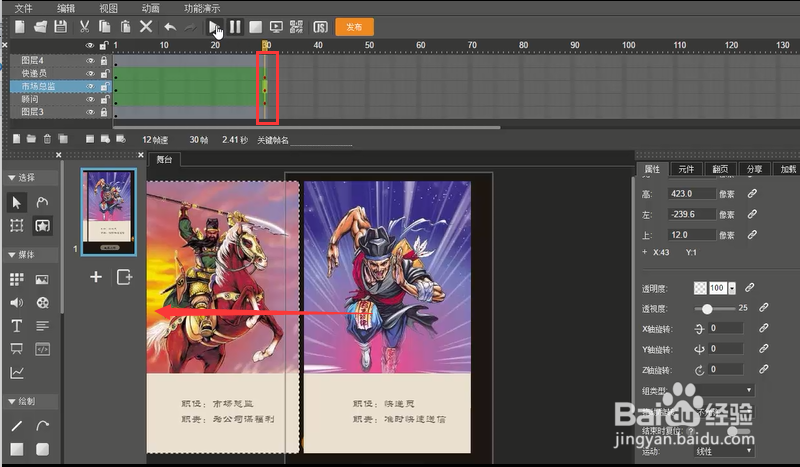Viewport: 800px width, 467px height.
Task: Select the node edit tool
Action: pyautogui.click(x=42, y=202)
